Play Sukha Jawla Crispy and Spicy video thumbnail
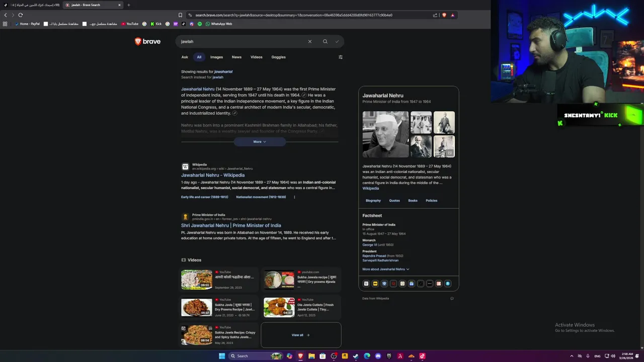The image size is (644, 362). coord(197,335)
